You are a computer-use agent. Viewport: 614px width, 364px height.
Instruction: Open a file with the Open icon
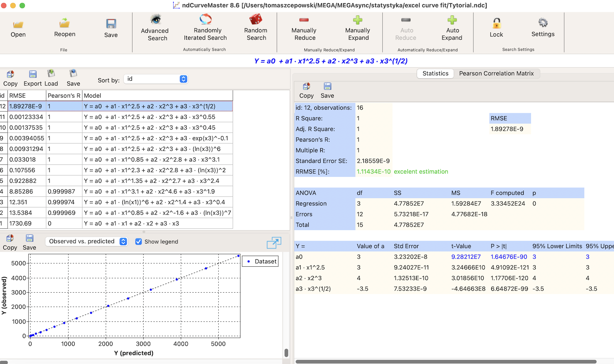pyautogui.click(x=18, y=24)
